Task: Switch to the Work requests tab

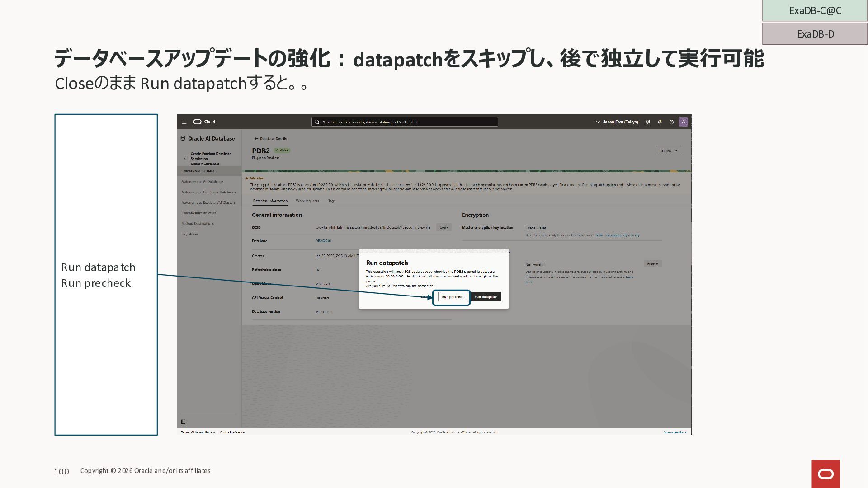Action: pos(307,201)
